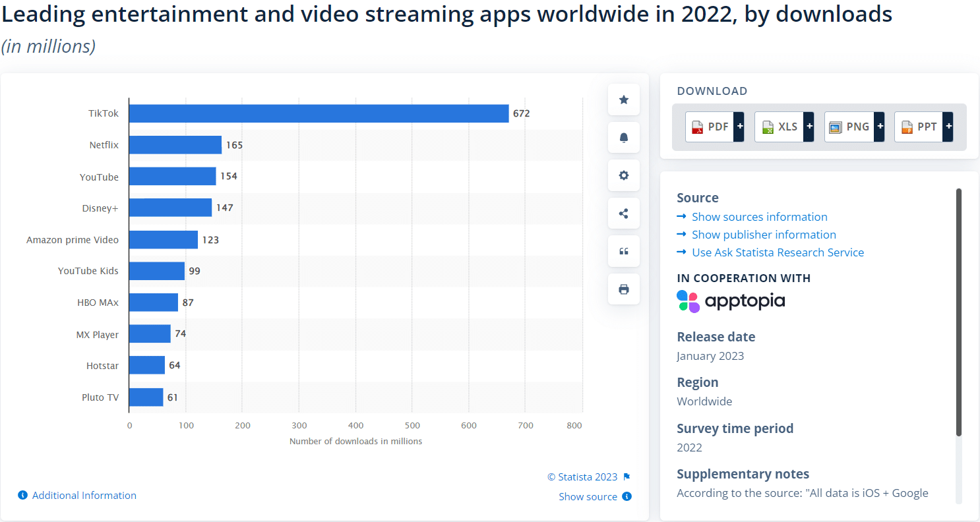Click the Statista 2023 copyright link
980x522 pixels.
(x=582, y=477)
